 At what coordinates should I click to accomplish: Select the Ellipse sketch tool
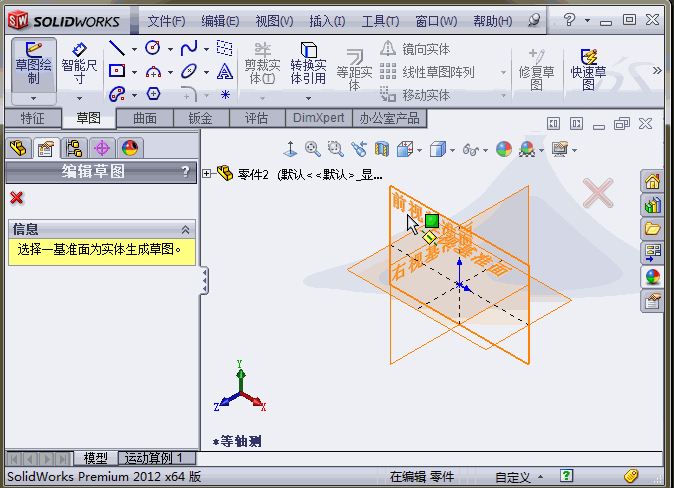(x=189, y=71)
